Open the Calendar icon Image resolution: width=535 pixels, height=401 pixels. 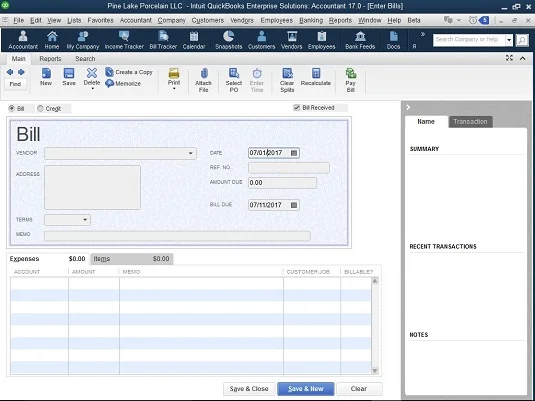point(194,40)
